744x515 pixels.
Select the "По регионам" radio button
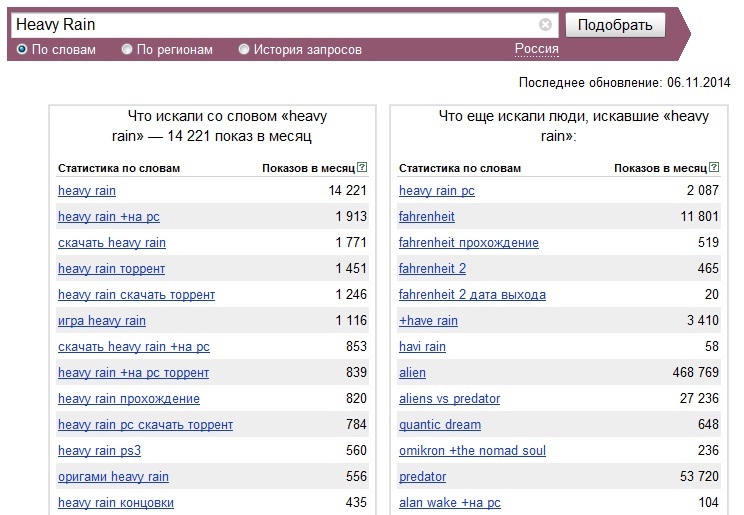coord(127,49)
